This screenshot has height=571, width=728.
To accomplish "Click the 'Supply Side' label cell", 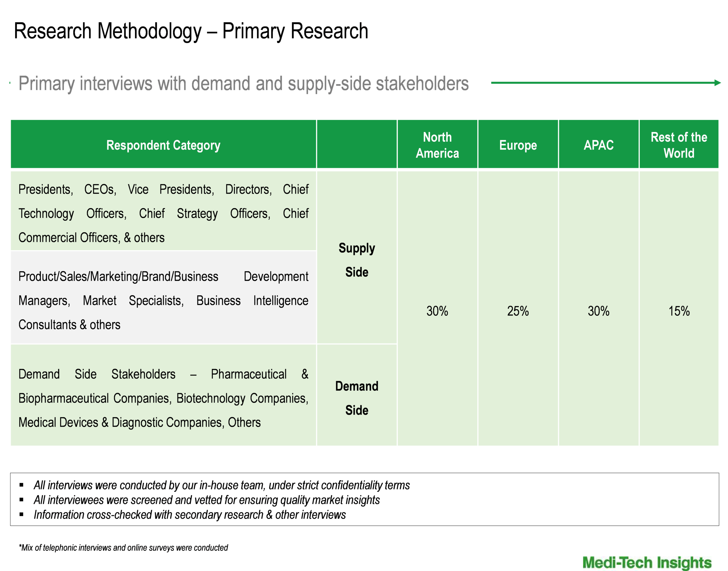I will click(x=357, y=257).
